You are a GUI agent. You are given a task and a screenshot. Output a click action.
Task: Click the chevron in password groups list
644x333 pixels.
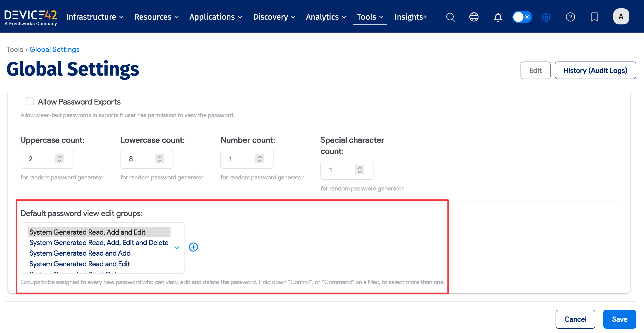(x=177, y=248)
